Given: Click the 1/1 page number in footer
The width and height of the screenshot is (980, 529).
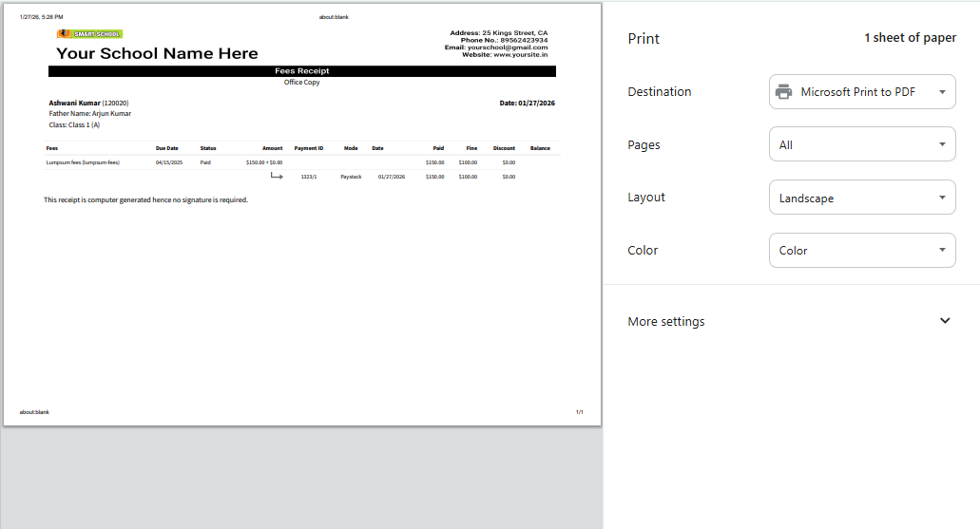Looking at the screenshot, I should point(579,412).
